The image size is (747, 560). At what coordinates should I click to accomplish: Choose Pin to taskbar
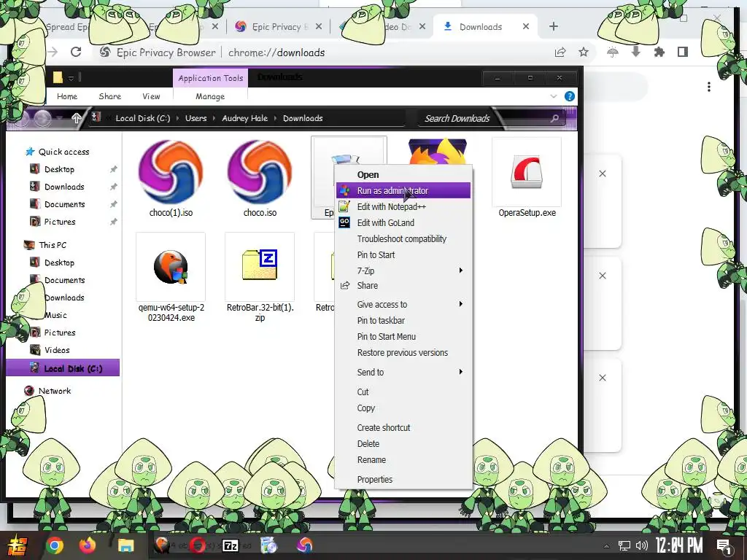[x=403, y=321]
